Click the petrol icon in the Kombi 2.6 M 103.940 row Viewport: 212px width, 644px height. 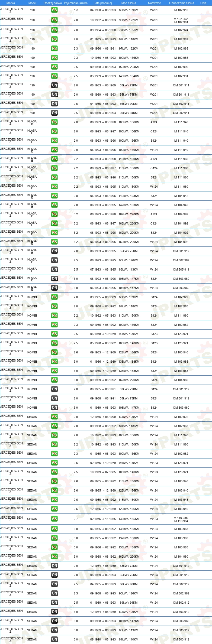[54, 352]
